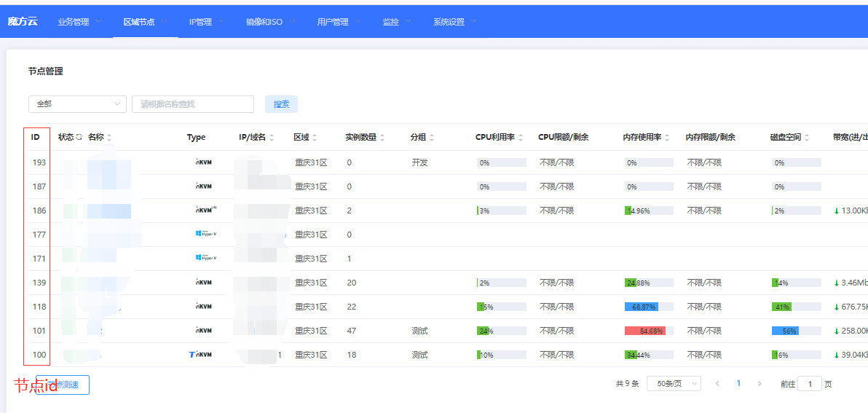Image resolution: width=868 pixels, height=413 pixels.
Task: Focus the 前往 page number input
Action: tap(810, 384)
